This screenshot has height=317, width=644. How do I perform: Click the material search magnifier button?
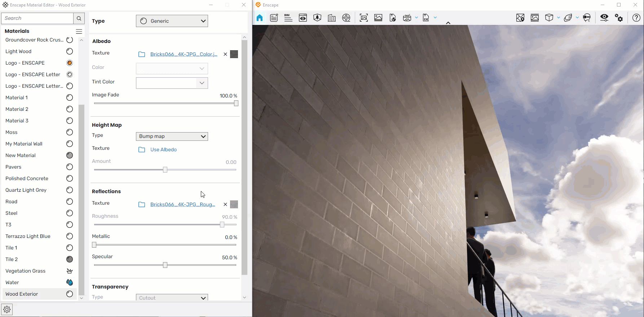pos(79,18)
